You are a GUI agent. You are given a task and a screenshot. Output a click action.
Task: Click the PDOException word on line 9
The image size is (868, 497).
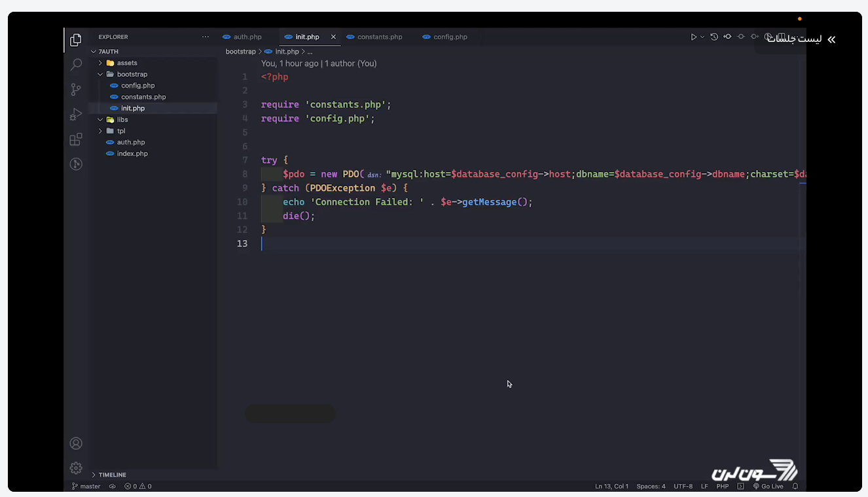(x=342, y=188)
